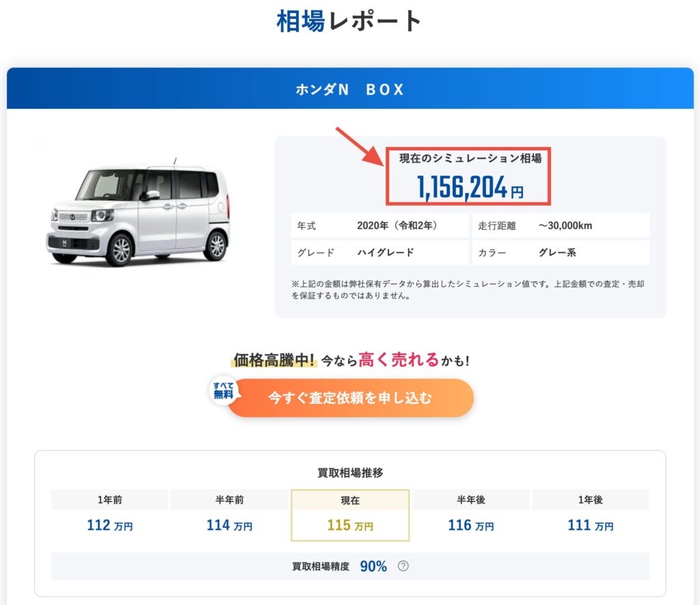The width and height of the screenshot is (700, 605).
Task: Click the Honda N BOX car image
Action: tap(138, 213)
